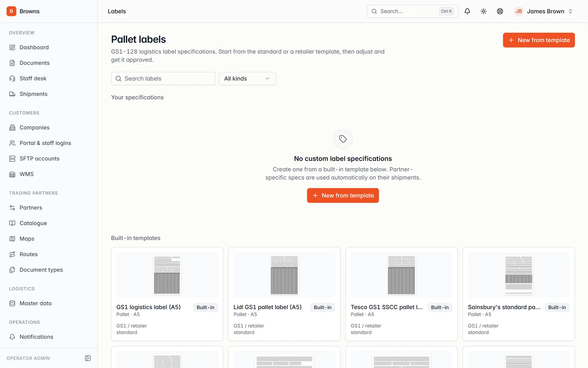
Task: Open Sainsbury's standard pallet label thumbnail
Action: coord(519,275)
